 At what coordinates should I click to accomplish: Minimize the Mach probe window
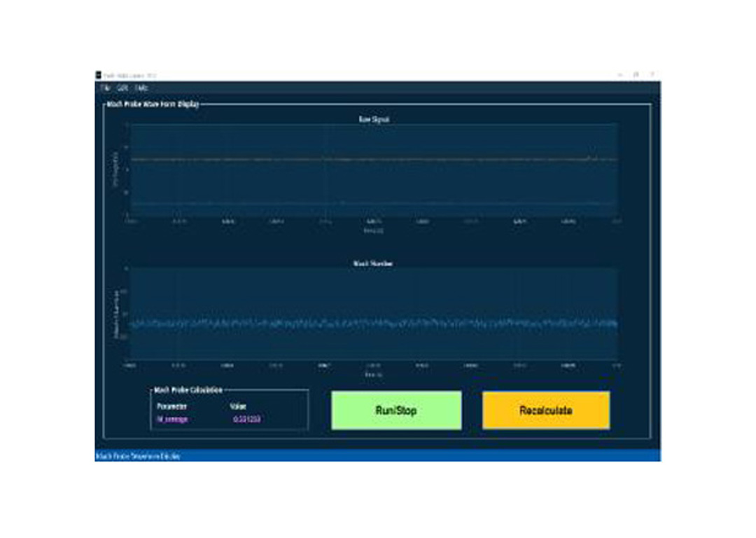[619, 75]
